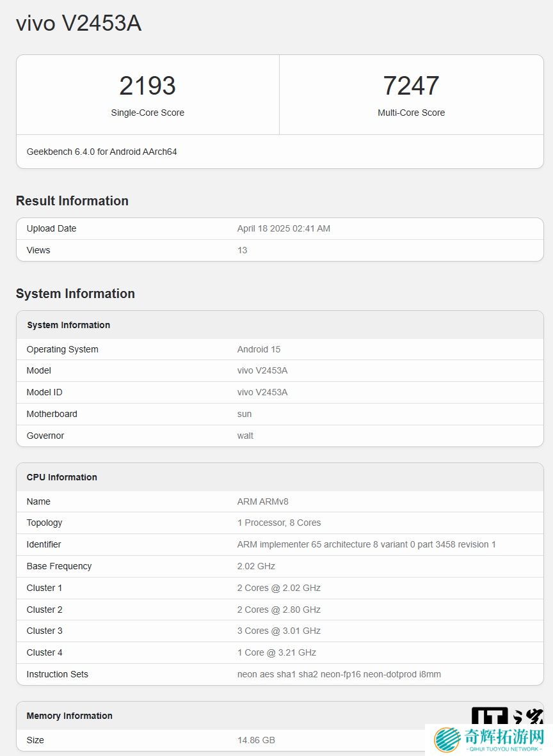Click the Single-Core Score label
Screen dimensions: 553x756
[147, 113]
